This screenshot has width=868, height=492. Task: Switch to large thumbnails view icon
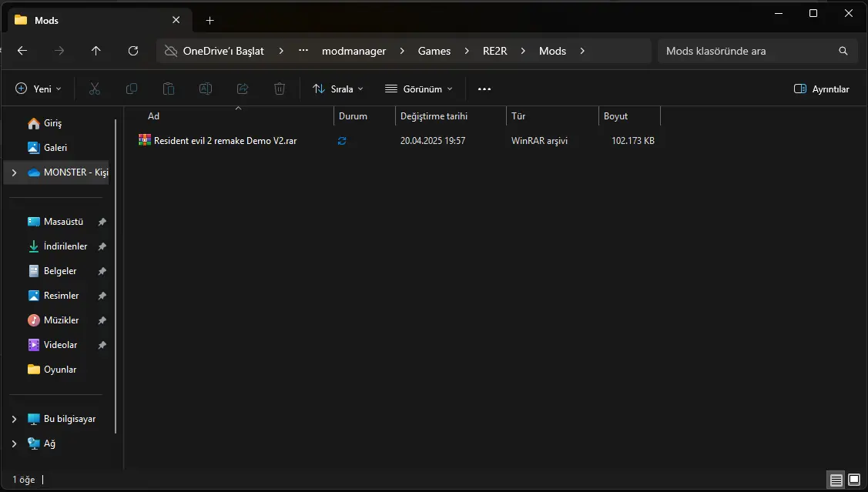(x=854, y=480)
